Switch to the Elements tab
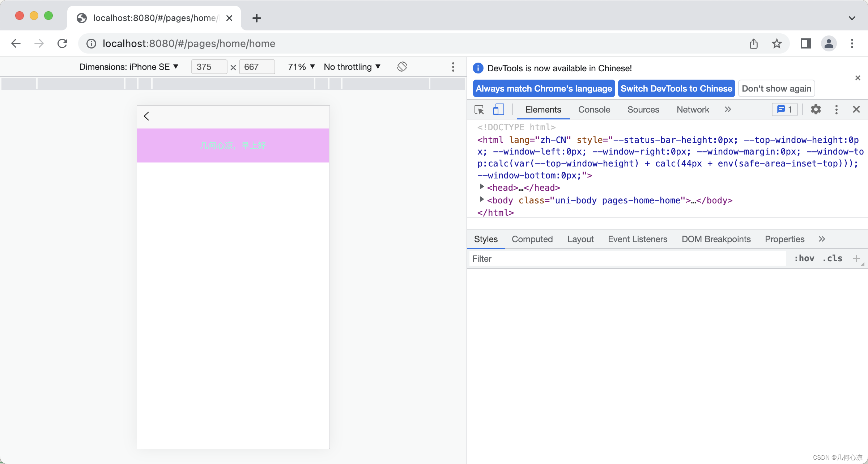The image size is (868, 464). (x=543, y=110)
